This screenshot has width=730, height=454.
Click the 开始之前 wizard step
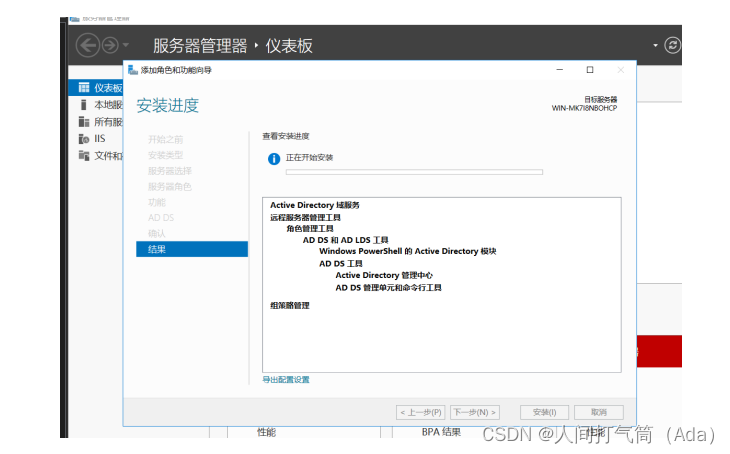[x=165, y=139]
